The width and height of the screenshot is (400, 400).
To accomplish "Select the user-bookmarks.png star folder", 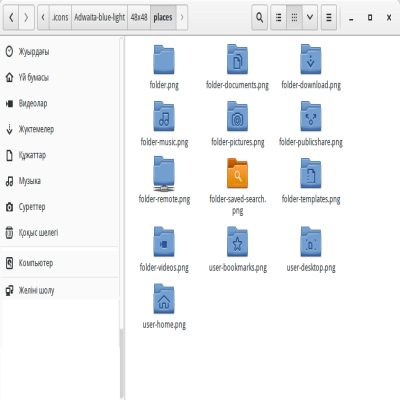I will coord(237,249).
